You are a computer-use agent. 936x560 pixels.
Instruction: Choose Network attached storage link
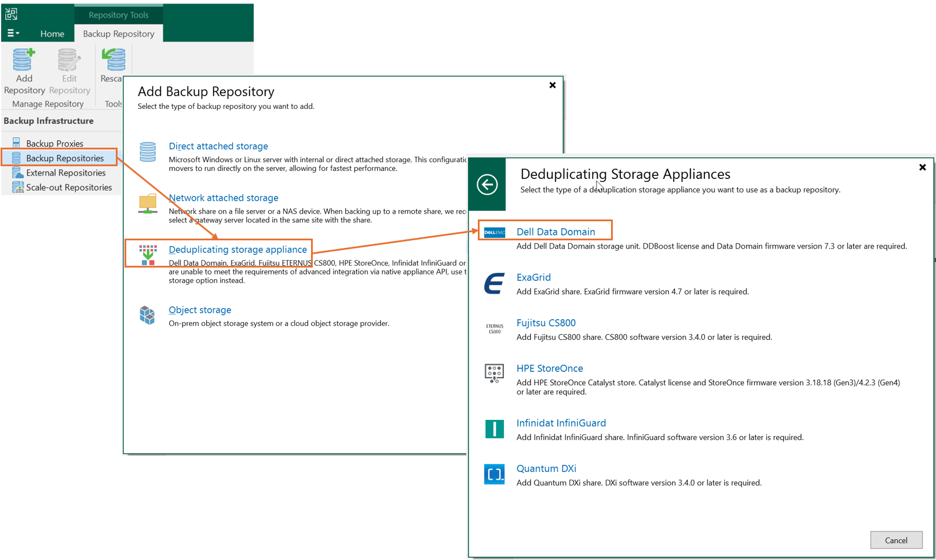point(224,197)
